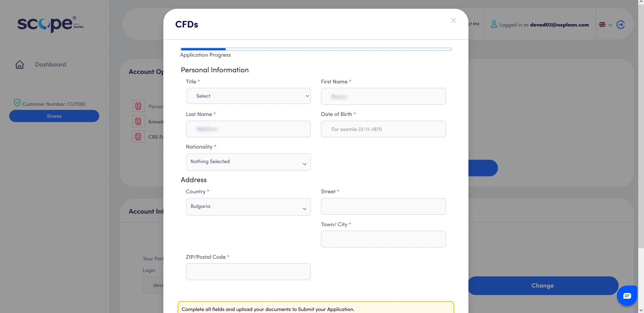Viewport: 644px width, 313px height.
Task: Click the Street input field
Action: (x=383, y=206)
